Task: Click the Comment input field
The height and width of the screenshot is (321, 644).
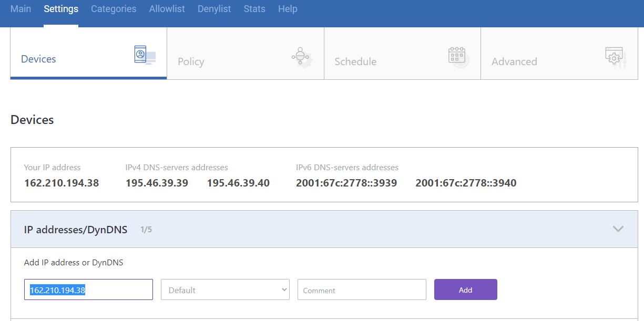Action: (x=362, y=289)
